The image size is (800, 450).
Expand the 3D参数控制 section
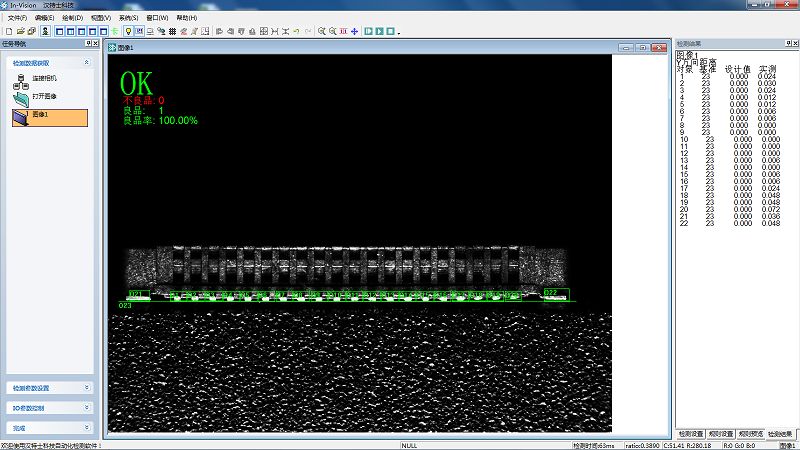coord(86,408)
